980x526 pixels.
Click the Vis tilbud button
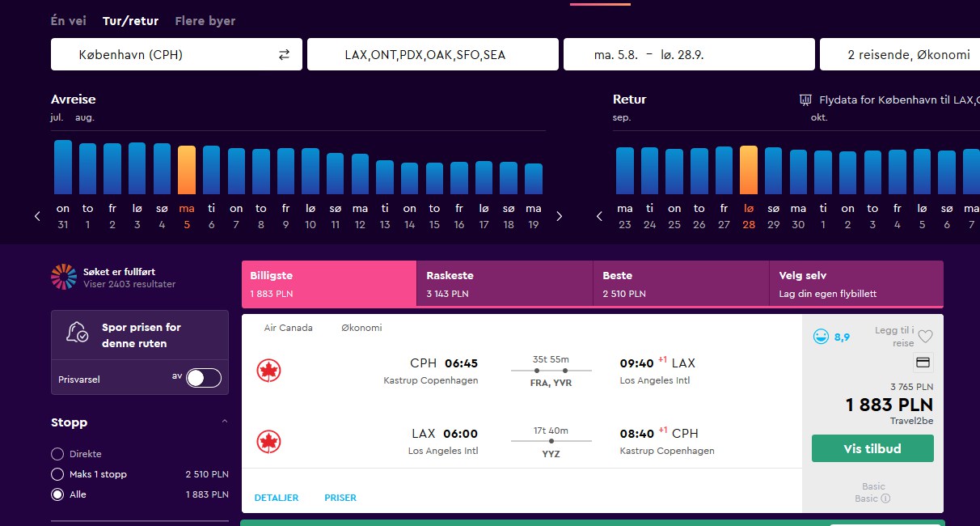[x=872, y=448]
